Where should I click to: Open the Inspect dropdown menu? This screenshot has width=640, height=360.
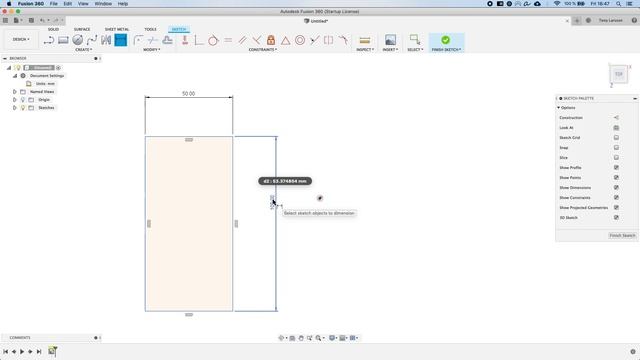[365, 49]
